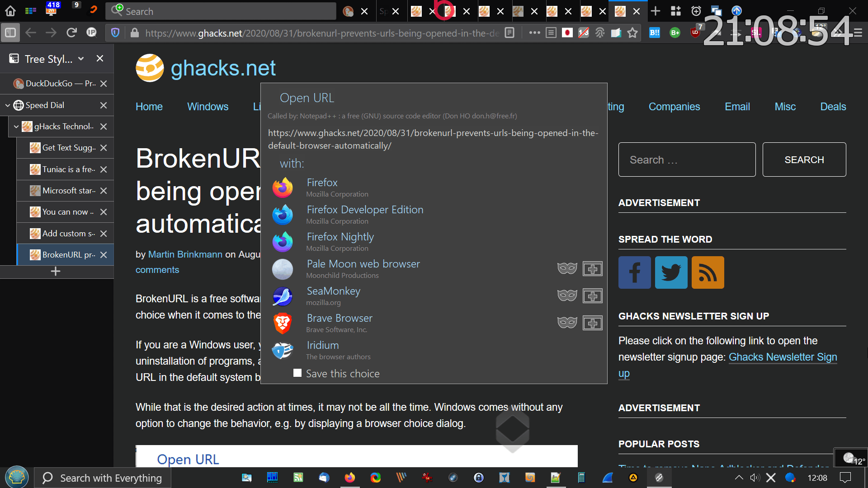Switch to the Tuniac tab in sidebar
This screenshot has height=488, width=868.
tap(65, 169)
